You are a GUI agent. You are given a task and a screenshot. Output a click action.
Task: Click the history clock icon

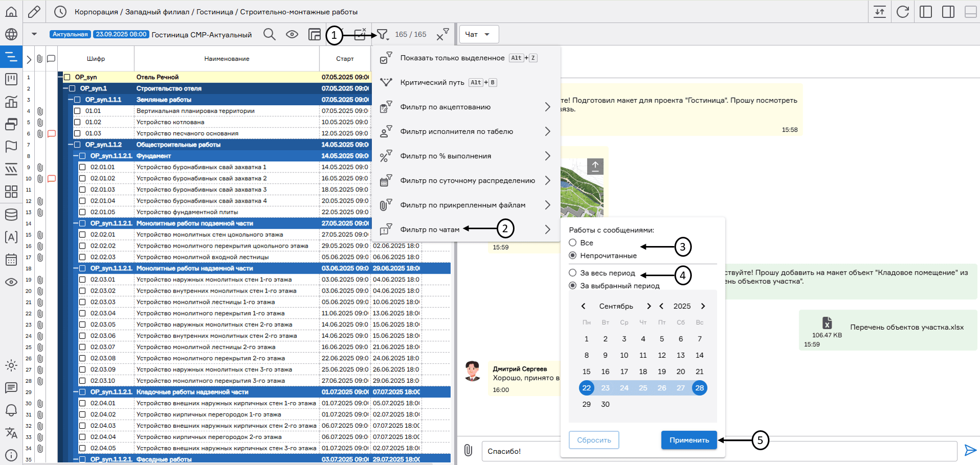click(x=60, y=12)
